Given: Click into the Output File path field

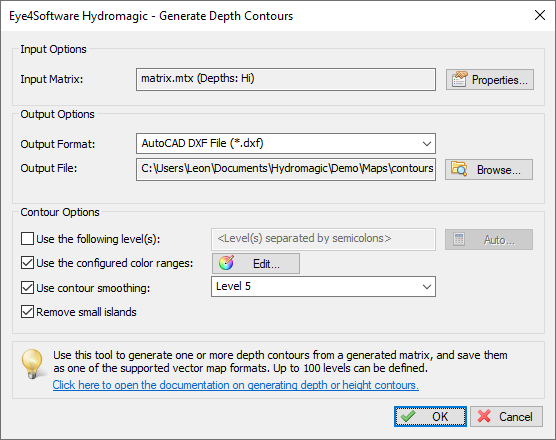Looking at the screenshot, I should pyautogui.click(x=286, y=169).
